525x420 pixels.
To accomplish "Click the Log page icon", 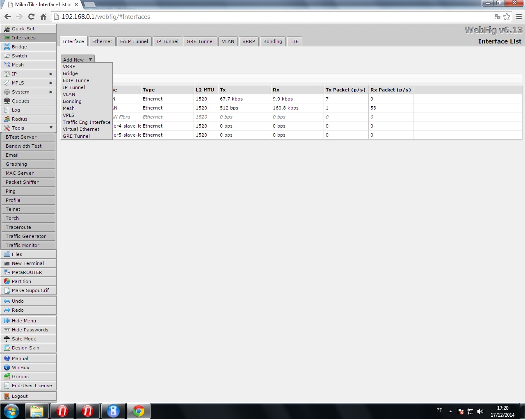I will 7,110.
